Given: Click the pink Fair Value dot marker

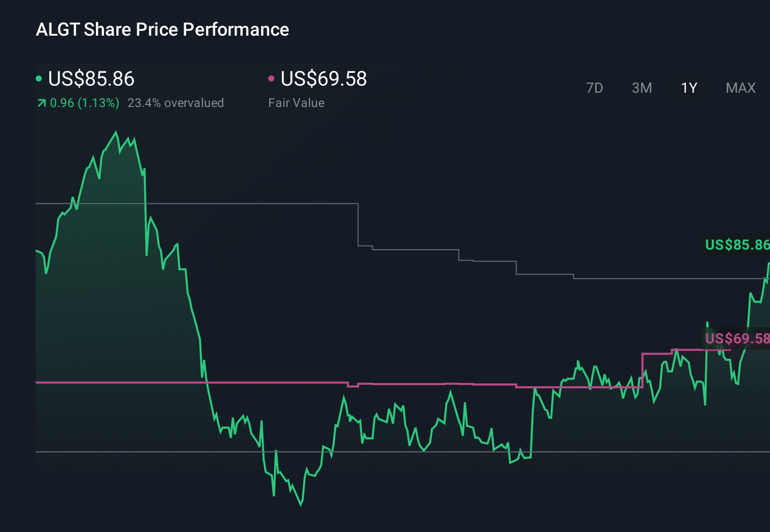Looking at the screenshot, I should click(272, 78).
